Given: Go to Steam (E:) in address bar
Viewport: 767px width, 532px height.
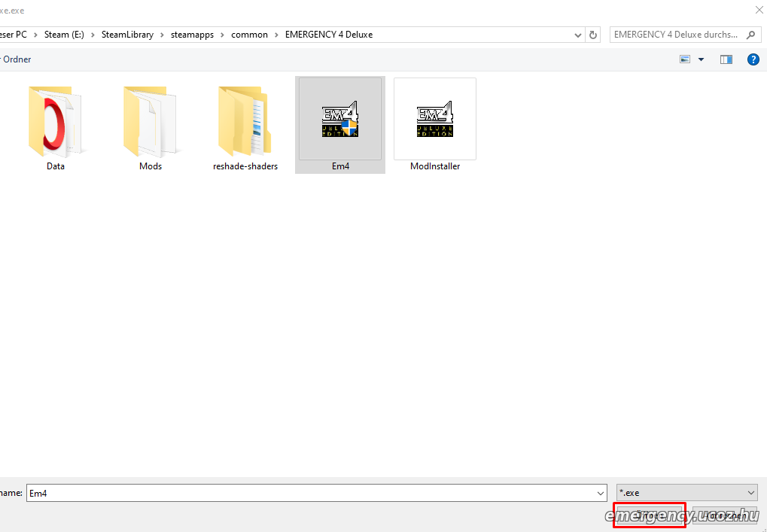Looking at the screenshot, I should coord(64,35).
